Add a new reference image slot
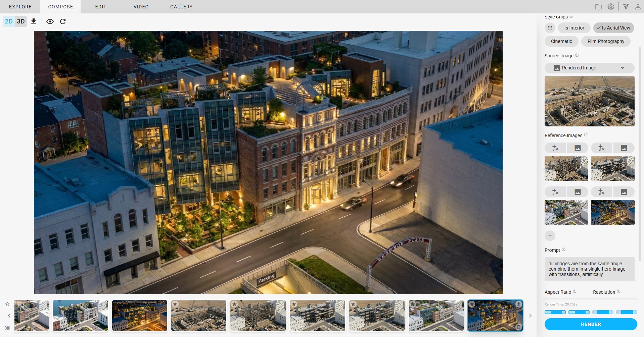 (x=550, y=236)
